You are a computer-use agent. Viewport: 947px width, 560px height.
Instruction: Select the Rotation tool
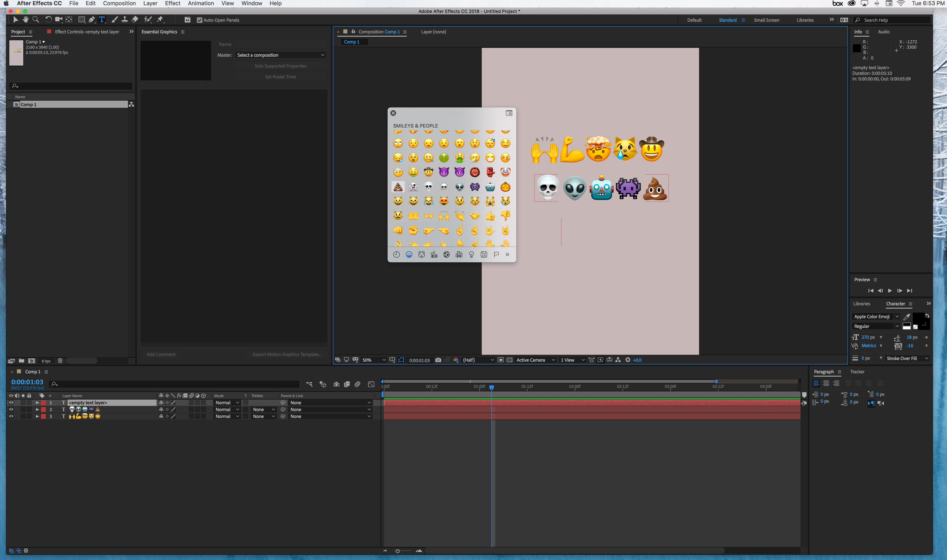(x=48, y=20)
